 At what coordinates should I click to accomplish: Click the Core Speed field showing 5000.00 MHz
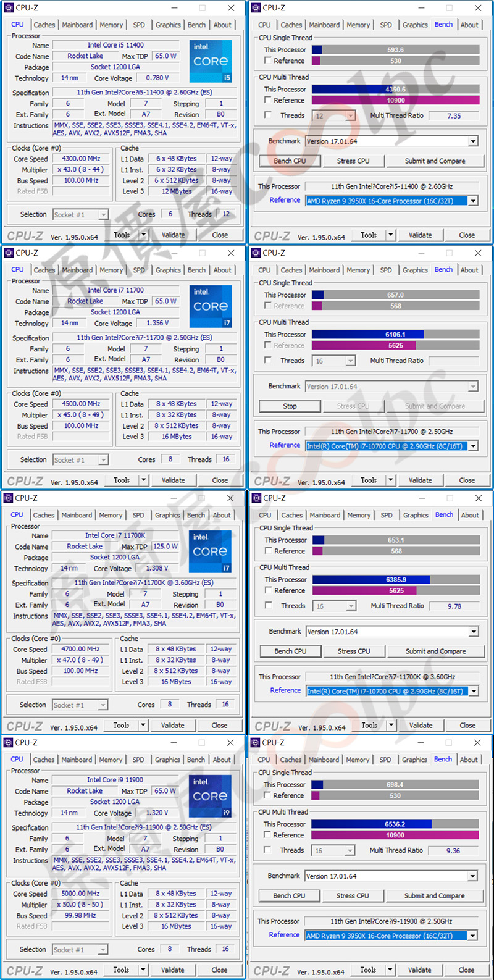80,894
